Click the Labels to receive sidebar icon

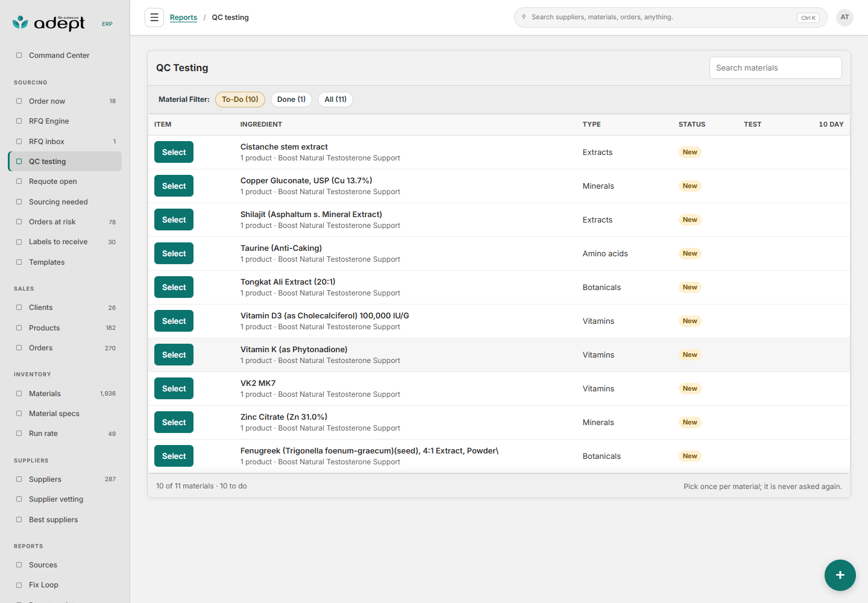(19, 242)
